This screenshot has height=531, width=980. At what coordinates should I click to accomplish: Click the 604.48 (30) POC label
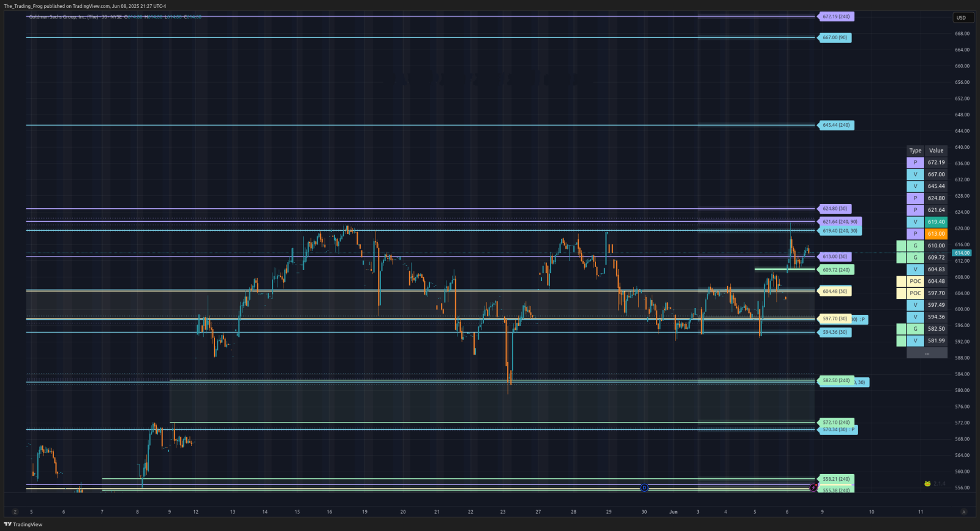[835, 292]
